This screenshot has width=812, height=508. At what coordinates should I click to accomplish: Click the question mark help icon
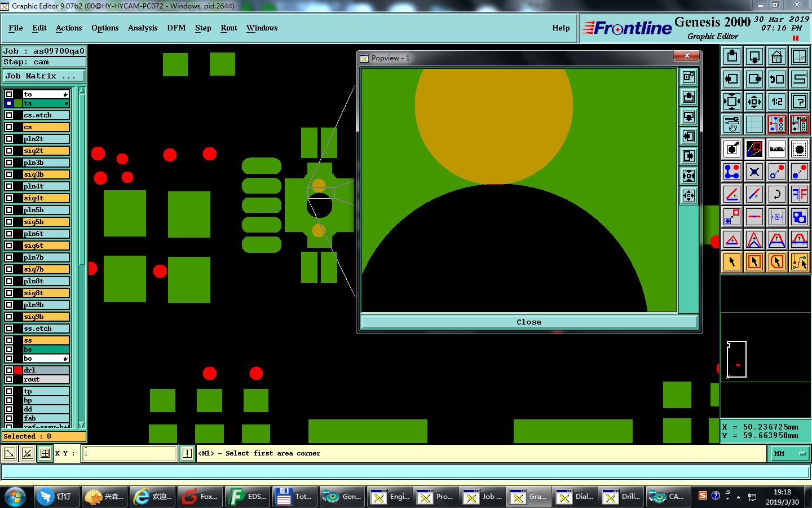pyautogui.click(x=800, y=102)
